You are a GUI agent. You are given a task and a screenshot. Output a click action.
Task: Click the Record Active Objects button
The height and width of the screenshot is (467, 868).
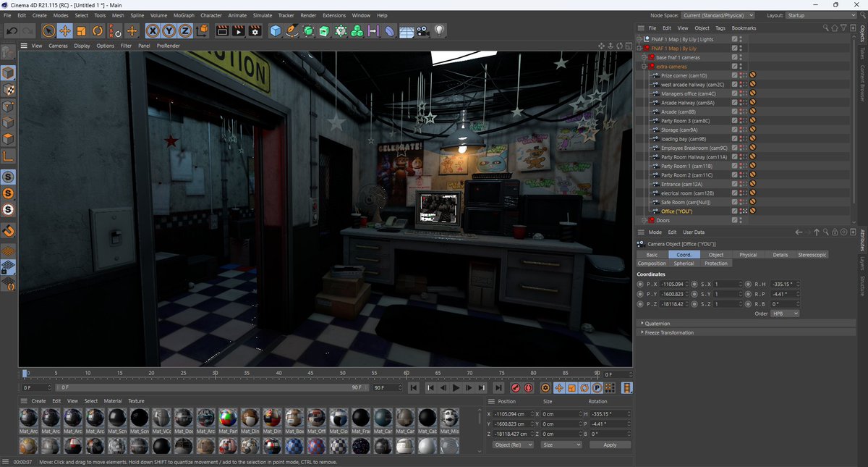[516, 388]
